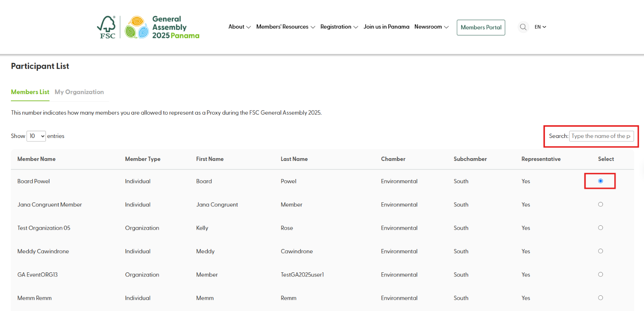Select the Board Powel radio button
Image resolution: width=644 pixels, height=311 pixels.
(600, 181)
